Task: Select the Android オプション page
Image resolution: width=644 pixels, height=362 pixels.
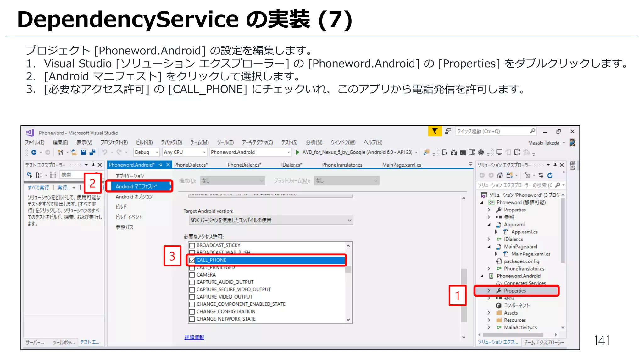Action: (134, 197)
